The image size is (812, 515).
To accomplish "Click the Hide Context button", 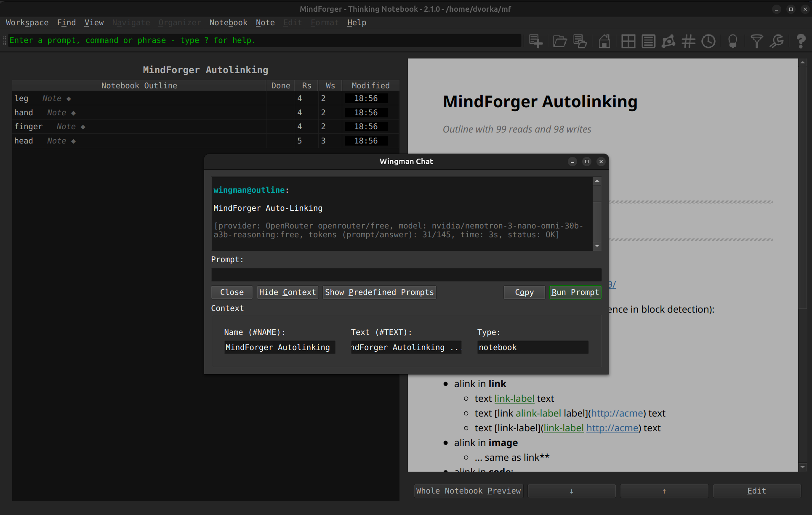I will (288, 292).
